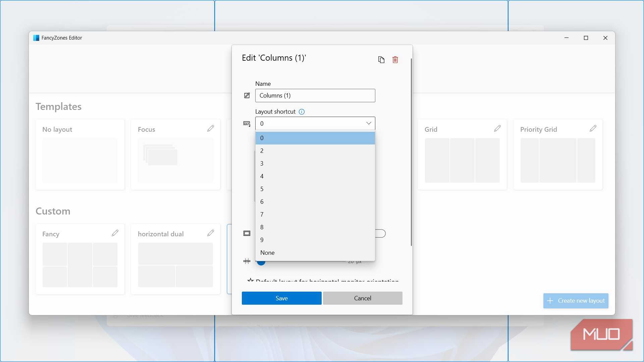Click the Layout shortcut info icon
This screenshot has height=362, width=644.
coord(302,112)
